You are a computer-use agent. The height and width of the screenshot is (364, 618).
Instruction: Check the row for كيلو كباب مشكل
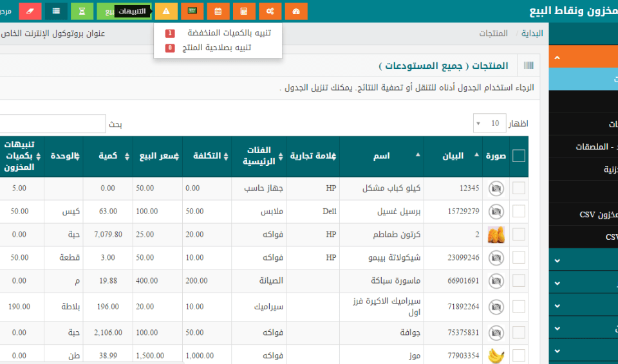pyautogui.click(x=519, y=188)
